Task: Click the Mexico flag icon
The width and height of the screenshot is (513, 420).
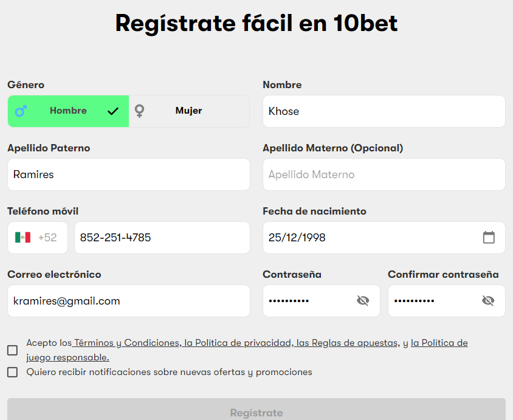Action: pyautogui.click(x=22, y=238)
